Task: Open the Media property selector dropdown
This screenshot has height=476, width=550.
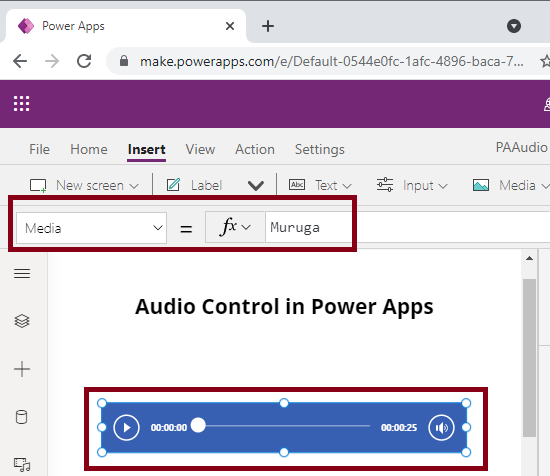Action: pyautogui.click(x=91, y=228)
